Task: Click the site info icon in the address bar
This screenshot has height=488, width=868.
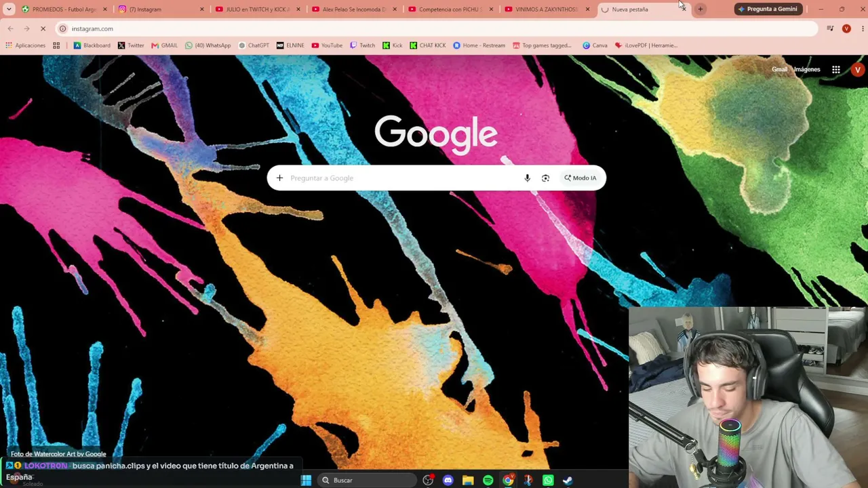Action: pos(62,28)
